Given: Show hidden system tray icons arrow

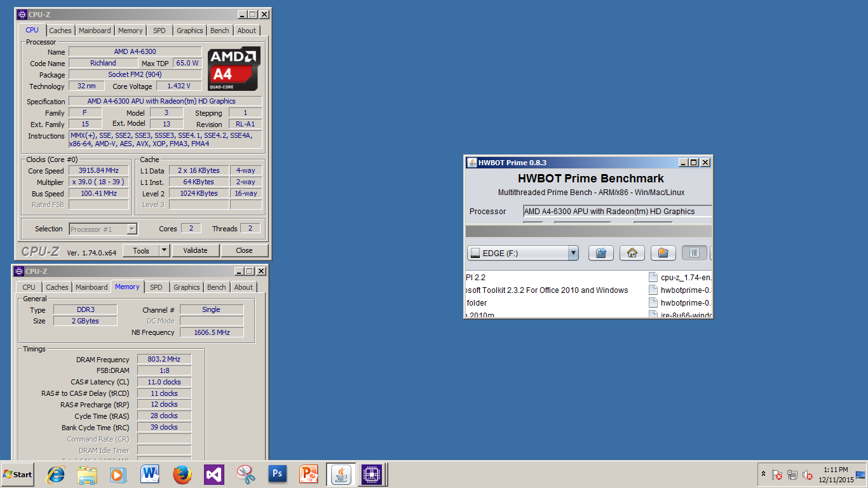Looking at the screenshot, I should tap(763, 474).
